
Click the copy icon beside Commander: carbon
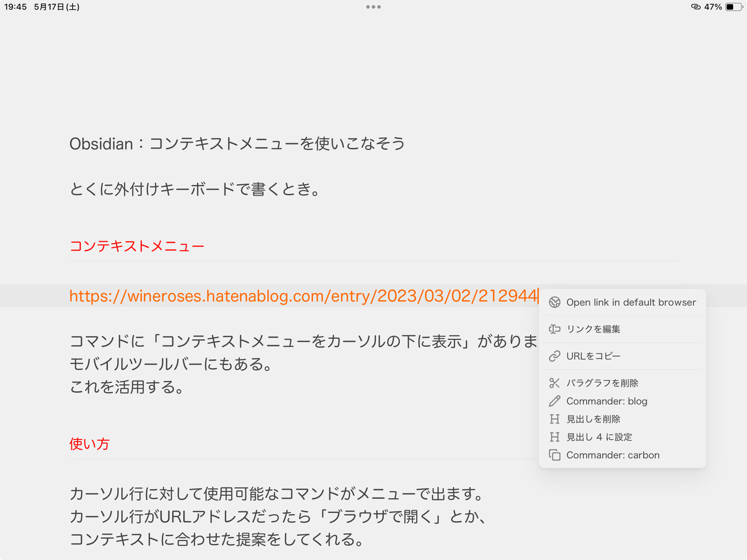(555, 455)
